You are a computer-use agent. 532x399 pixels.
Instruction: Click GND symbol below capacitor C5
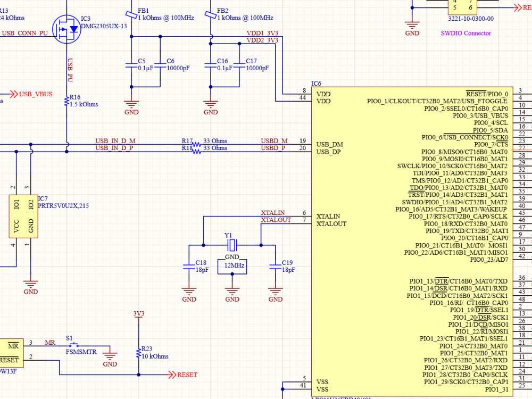pyautogui.click(x=131, y=107)
